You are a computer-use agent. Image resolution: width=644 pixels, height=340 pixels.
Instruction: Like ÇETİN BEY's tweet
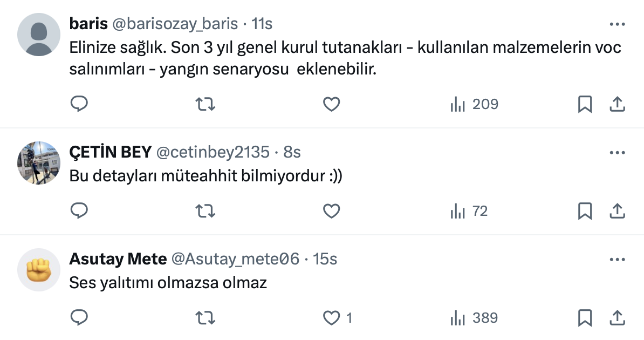[x=331, y=211]
